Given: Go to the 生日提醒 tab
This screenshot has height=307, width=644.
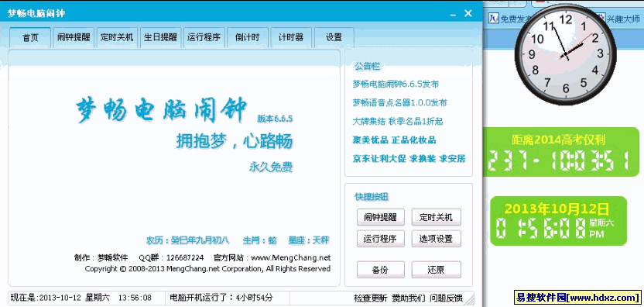Looking at the screenshot, I should (160, 37).
